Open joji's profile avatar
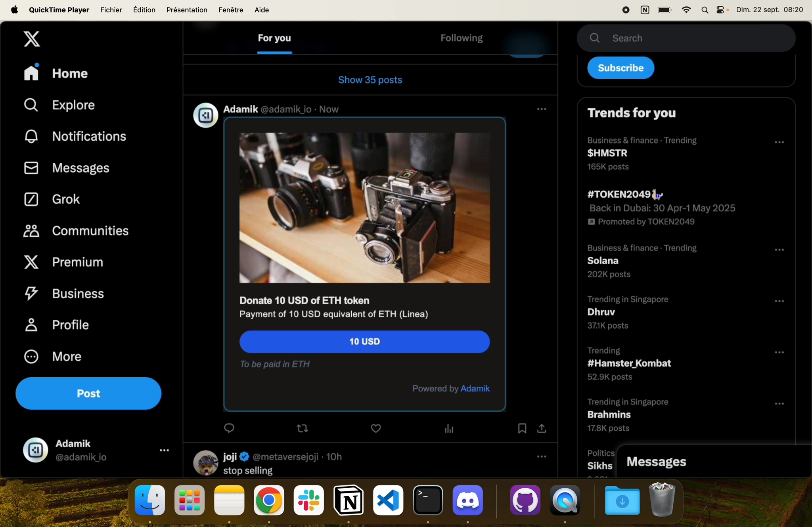Viewport: 812px width, 527px height. [205, 463]
